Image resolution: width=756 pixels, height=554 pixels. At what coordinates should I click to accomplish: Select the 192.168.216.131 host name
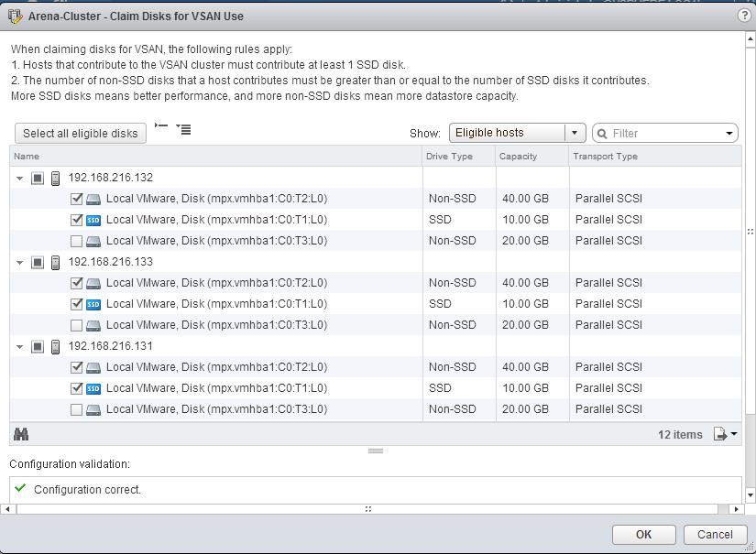click(x=110, y=346)
